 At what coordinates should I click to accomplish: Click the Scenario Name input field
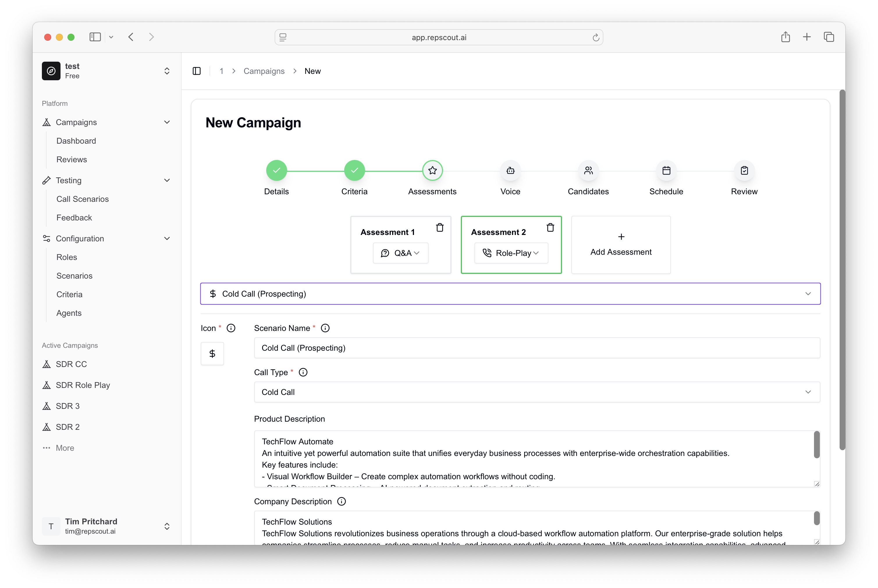pyautogui.click(x=537, y=348)
